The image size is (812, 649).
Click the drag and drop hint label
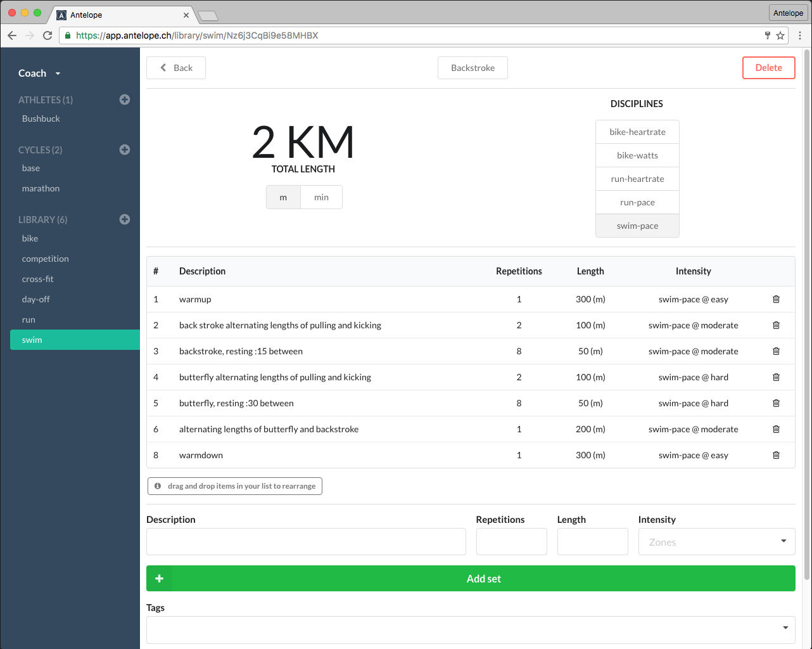pyautogui.click(x=235, y=486)
